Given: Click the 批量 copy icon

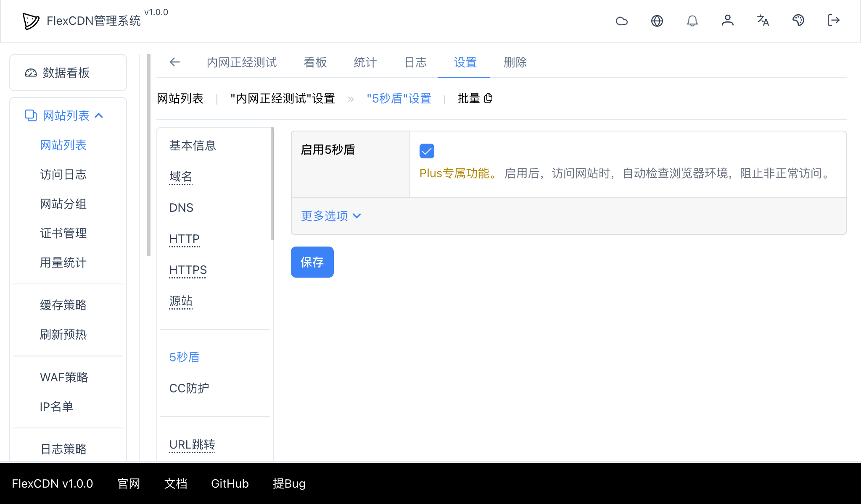Looking at the screenshot, I should coord(488,98).
